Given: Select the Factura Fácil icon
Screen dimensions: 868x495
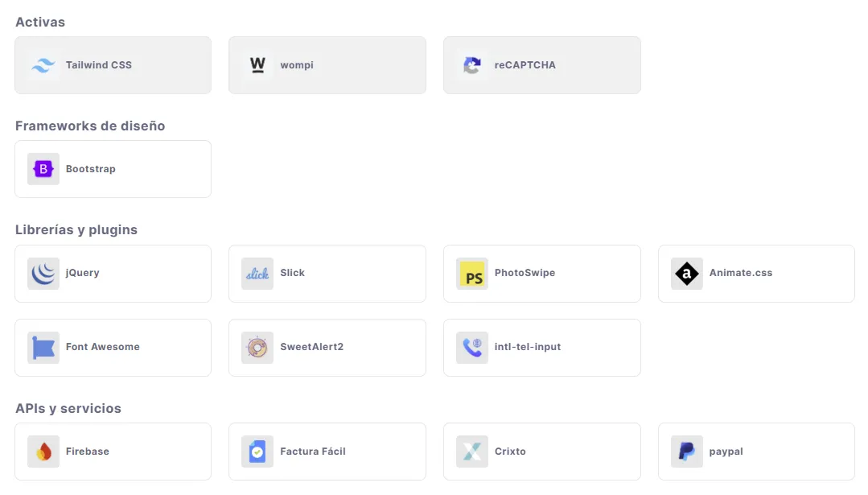Looking at the screenshot, I should [x=257, y=451].
